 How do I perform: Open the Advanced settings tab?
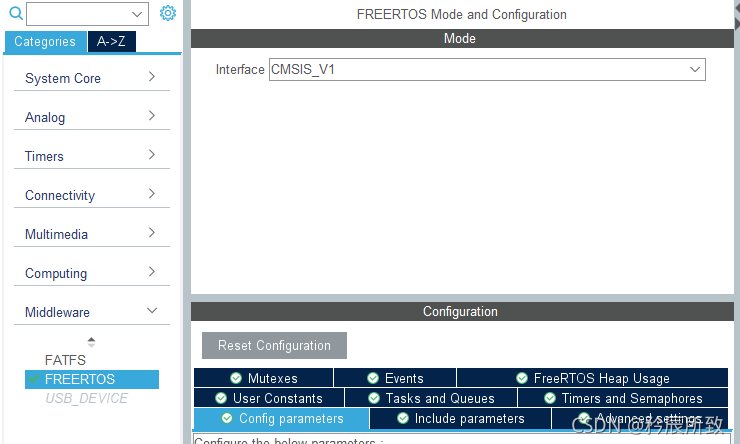click(x=640, y=419)
